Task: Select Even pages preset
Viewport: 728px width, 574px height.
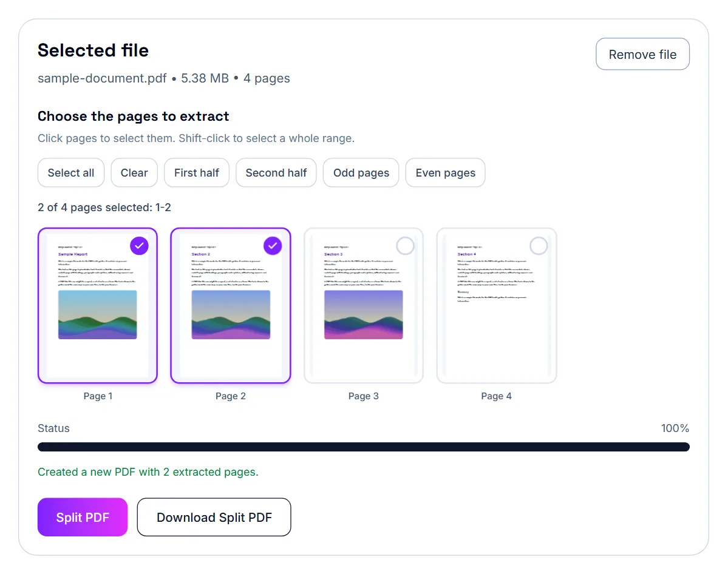Action: [x=445, y=172]
